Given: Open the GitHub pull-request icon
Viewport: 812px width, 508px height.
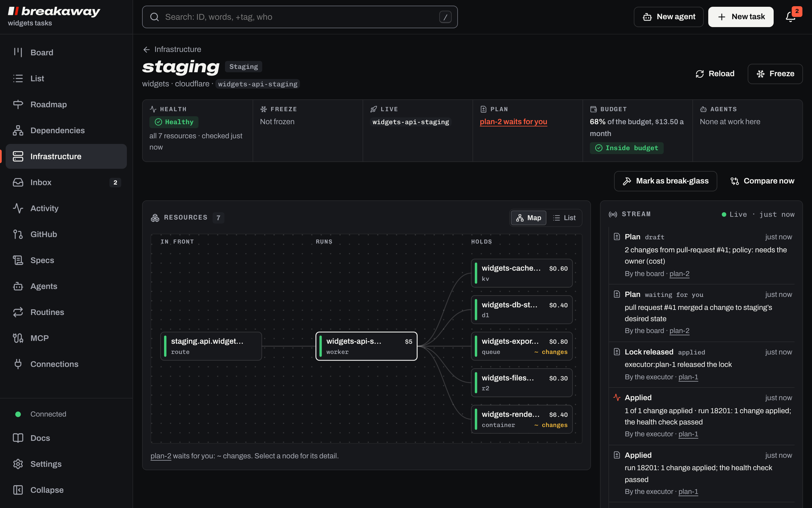Looking at the screenshot, I should (x=18, y=234).
